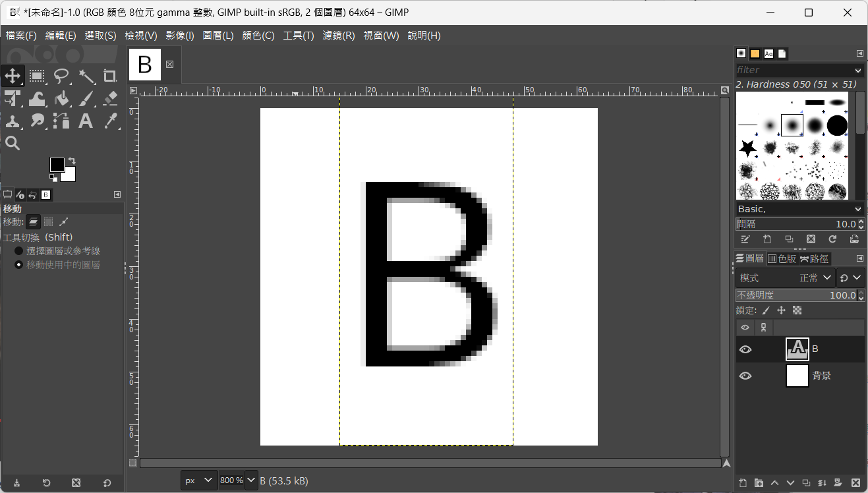868x493 pixels.
Task: Expand the 800% zoom level dropdown
Action: click(251, 480)
